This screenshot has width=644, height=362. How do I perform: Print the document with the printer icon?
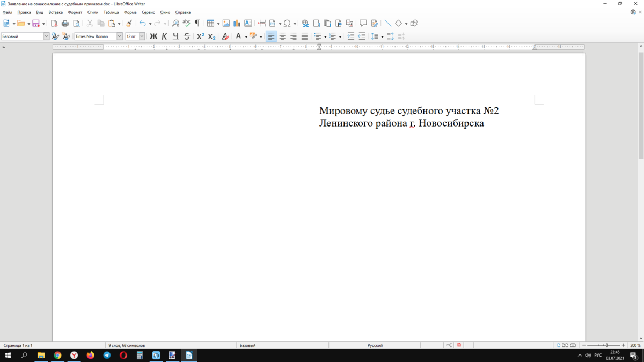[65, 23]
